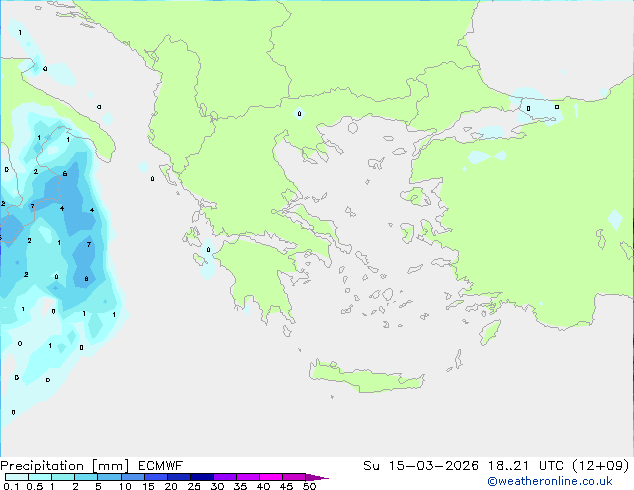The image size is (634, 490).
Task: Click the '6' precipitation value on map
Action: (x=65, y=174)
